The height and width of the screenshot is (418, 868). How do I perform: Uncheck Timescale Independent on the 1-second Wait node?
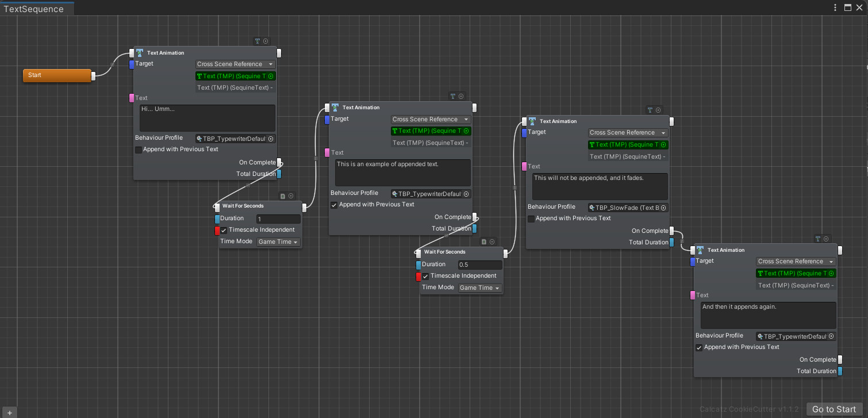click(224, 229)
